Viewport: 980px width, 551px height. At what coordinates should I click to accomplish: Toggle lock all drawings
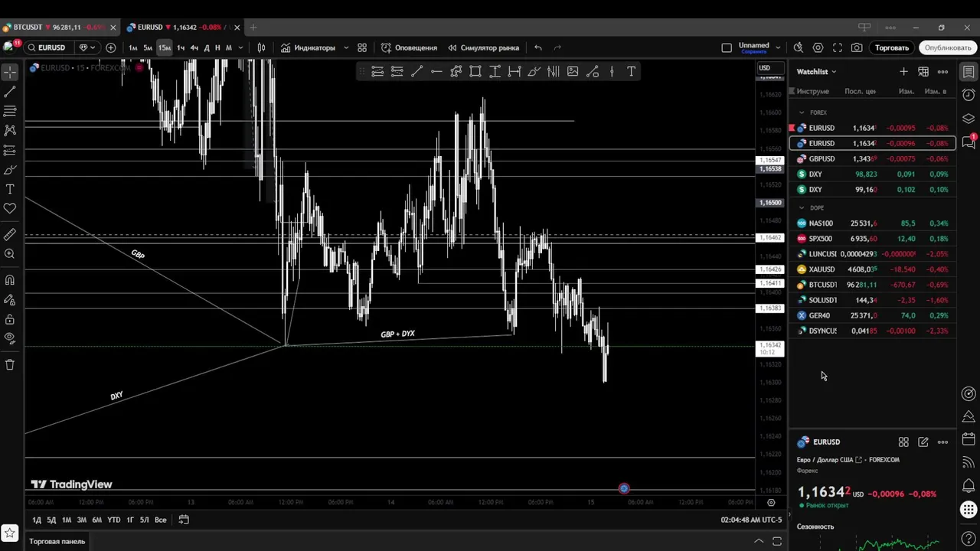click(x=10, y=319)
